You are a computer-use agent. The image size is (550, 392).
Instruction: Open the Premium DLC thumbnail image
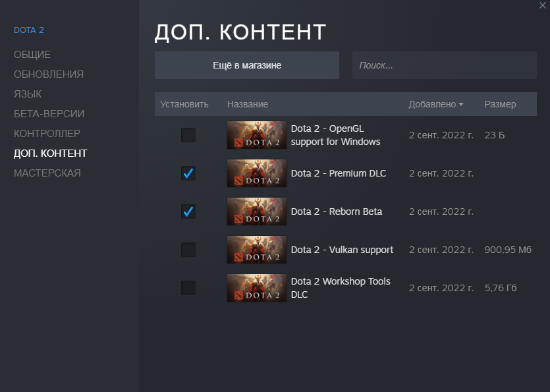(257, 173)
